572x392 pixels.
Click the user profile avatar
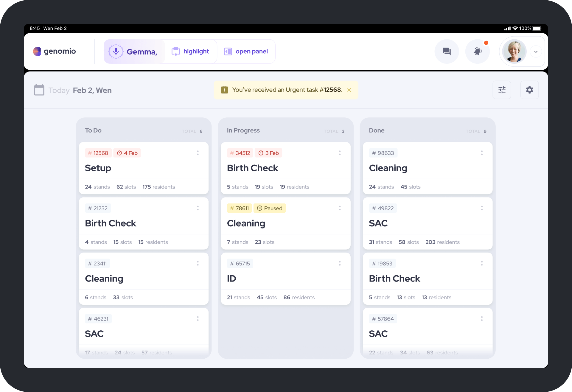[x=514, y=52]
